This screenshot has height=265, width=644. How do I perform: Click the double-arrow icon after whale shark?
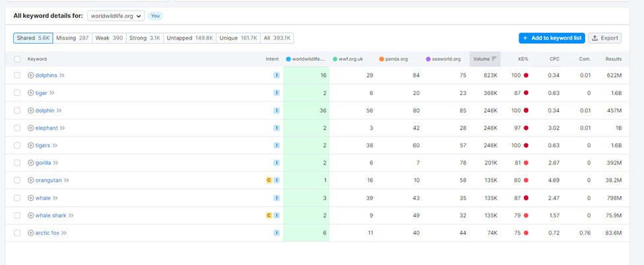(x=71, y=215)
